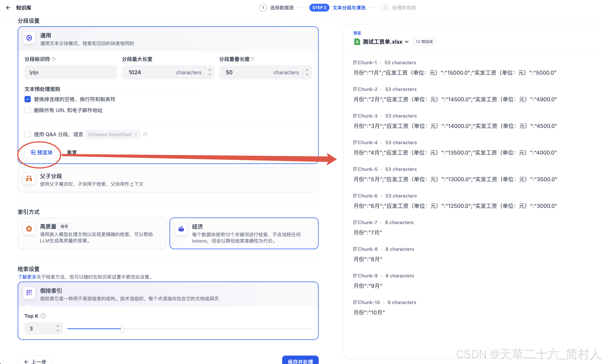602x364 pixels.
Task: Open the 了解更多 link
Action: [27, 277]
